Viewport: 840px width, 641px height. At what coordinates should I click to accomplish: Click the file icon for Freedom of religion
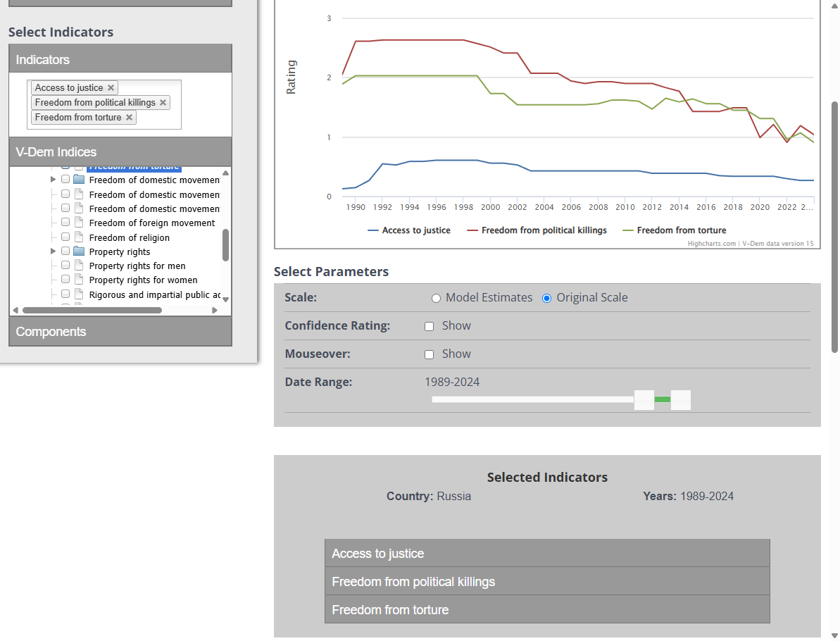[x=79, y=237]
